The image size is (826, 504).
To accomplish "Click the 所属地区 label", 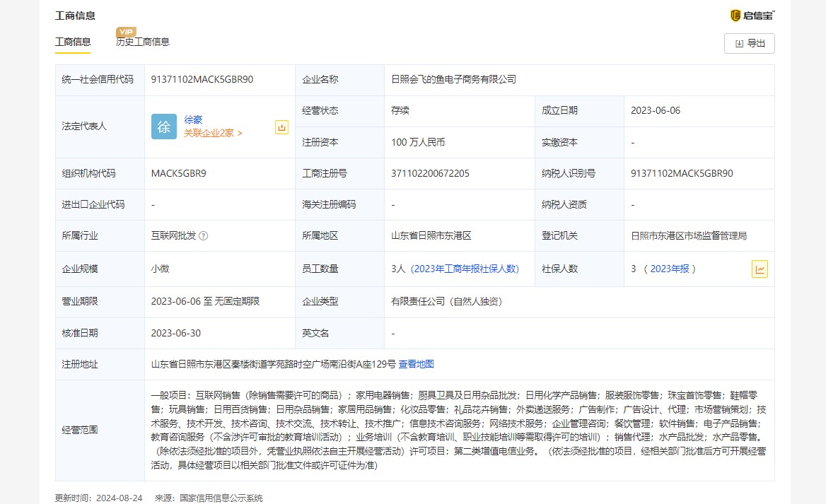I will [x=320, y=235].
